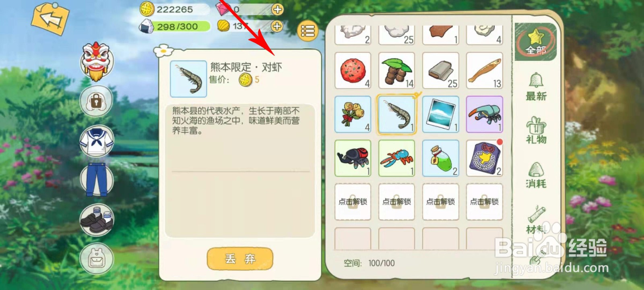Click the 丢弃 discard button
Image resolution: width=644 pixels, height=290 pixels.
pyautogui.click(x=240, y=259)
